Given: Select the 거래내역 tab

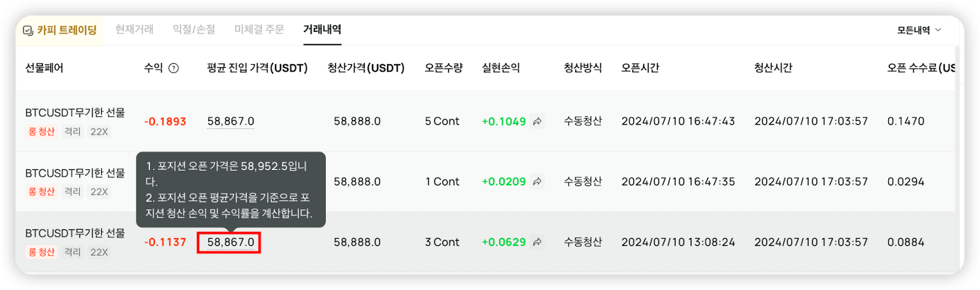Looking at the screenshot, I should (322, 29).
